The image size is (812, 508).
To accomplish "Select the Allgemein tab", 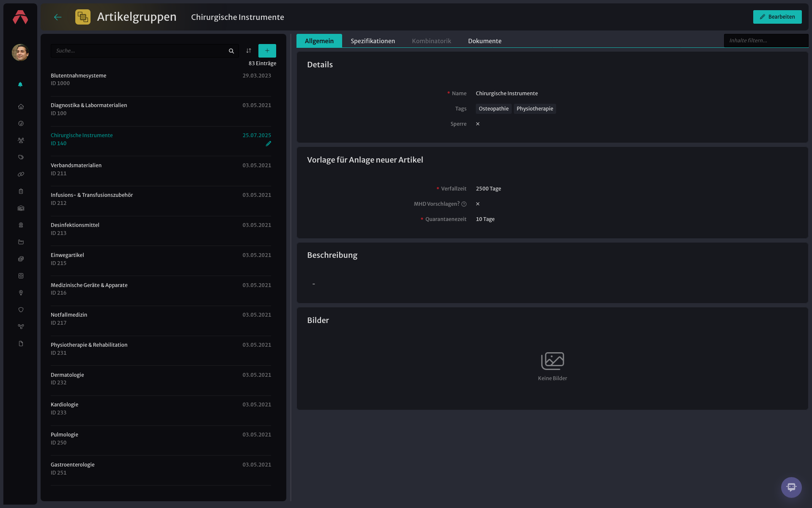I will 319,41.
